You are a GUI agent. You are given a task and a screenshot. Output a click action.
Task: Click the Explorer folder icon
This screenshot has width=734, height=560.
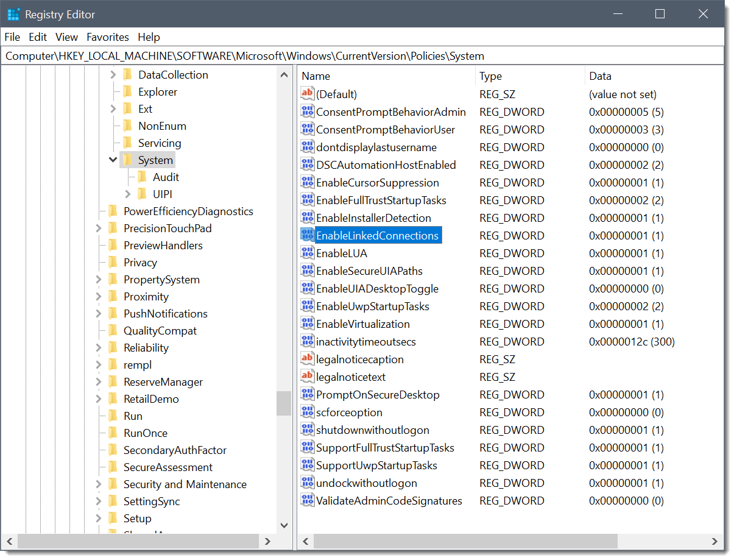point(127,92)
